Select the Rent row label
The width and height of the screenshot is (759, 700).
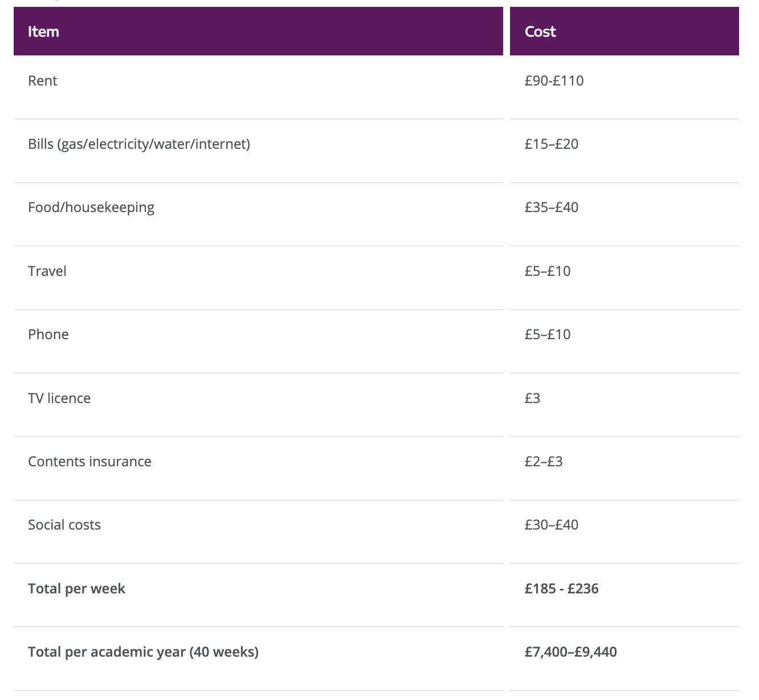pyautogui.click(x=43, y=81)
